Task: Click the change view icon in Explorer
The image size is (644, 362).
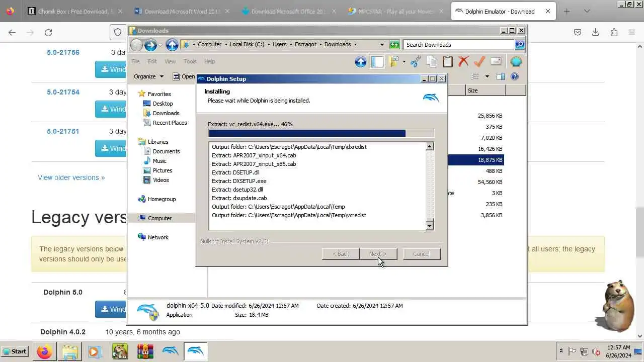Action: pyautogui.click(x=475, y=76)
